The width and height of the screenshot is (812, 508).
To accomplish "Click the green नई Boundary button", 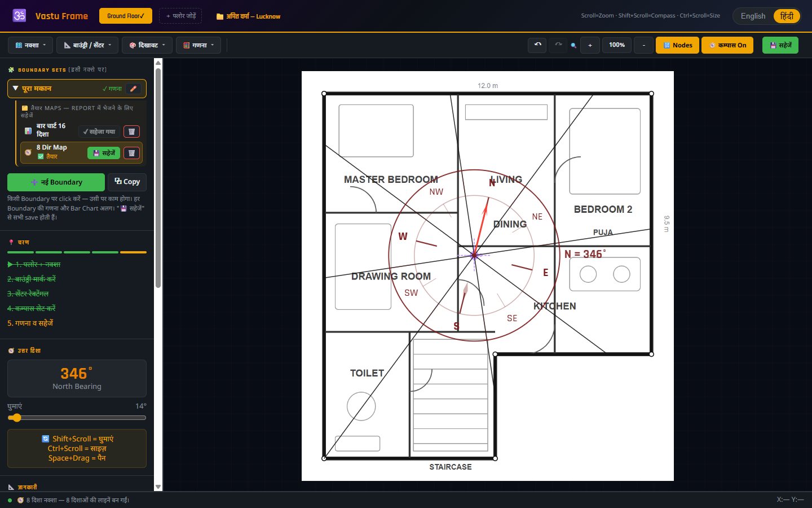I will click(x=56, y=182).
